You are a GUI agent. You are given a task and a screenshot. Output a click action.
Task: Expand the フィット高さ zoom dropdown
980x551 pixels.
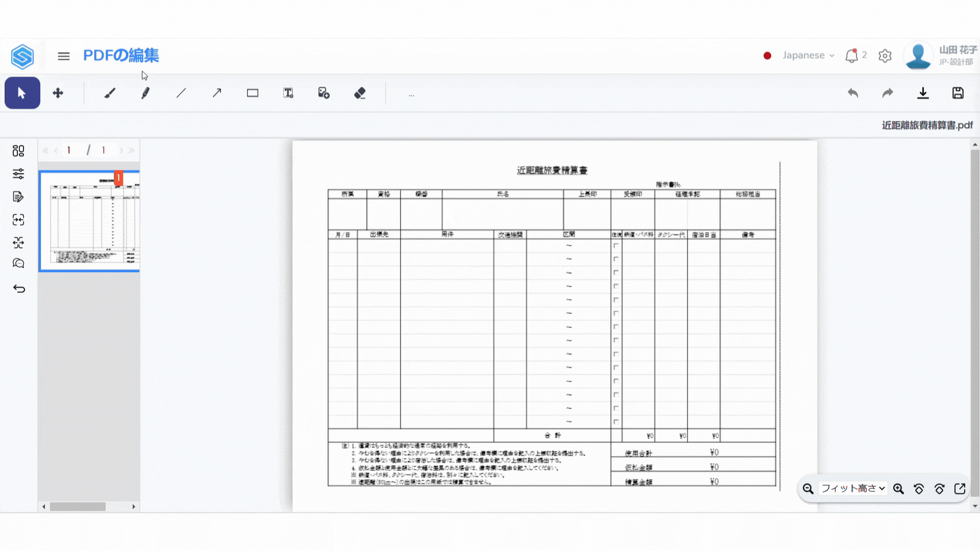pos(853,488)
